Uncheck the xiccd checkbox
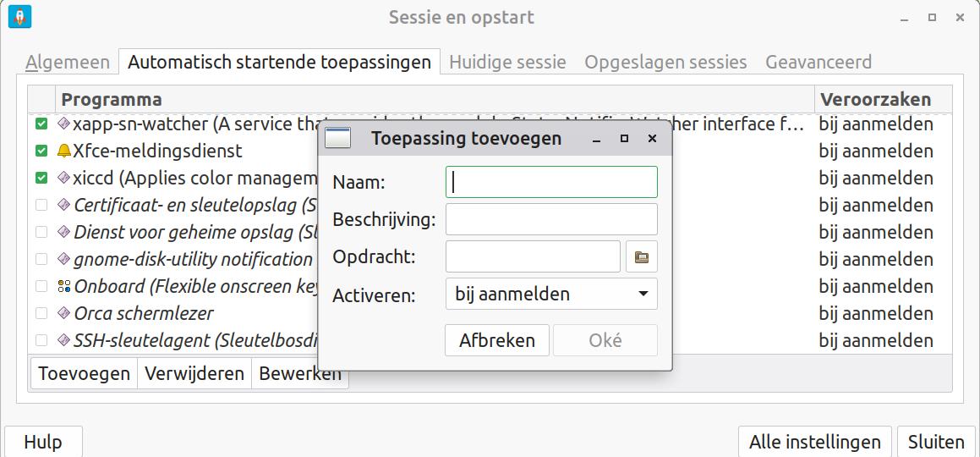The width and height of the screenshot is (980, 457). click(x=41, y=179)
